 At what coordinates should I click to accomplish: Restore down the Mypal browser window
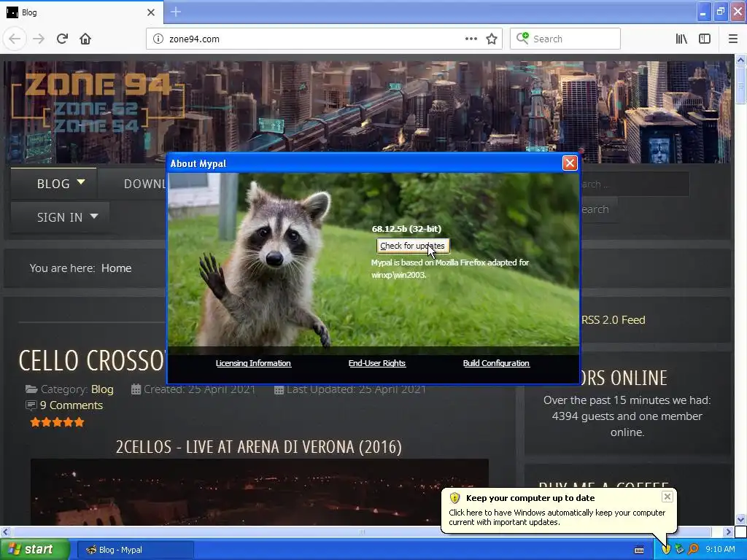tap(720, 12)
